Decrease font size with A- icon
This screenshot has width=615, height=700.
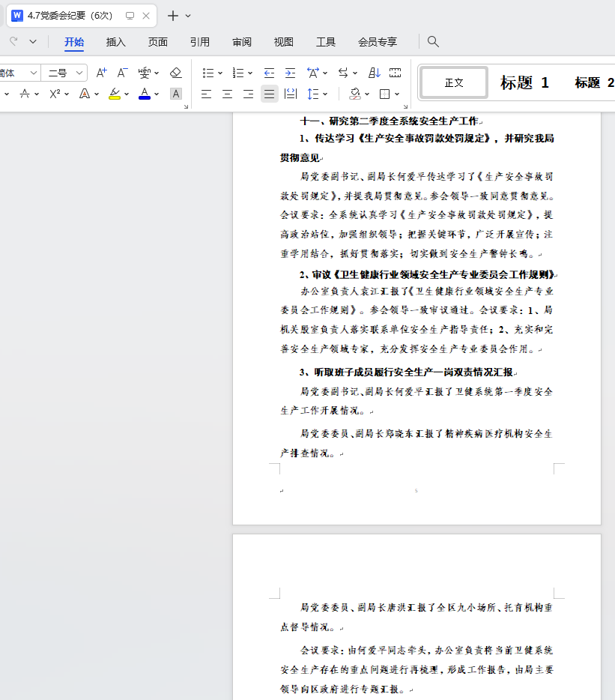[122, 73]
